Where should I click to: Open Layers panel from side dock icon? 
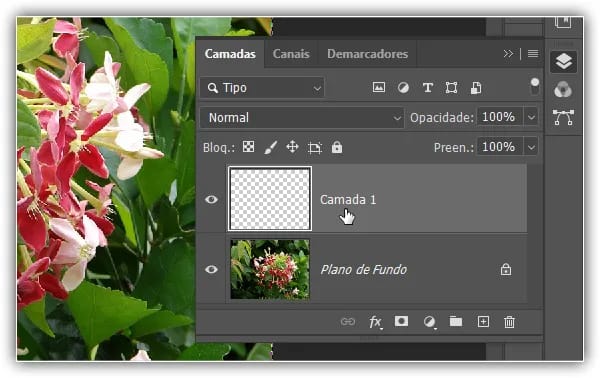click(x=563, y=61)
